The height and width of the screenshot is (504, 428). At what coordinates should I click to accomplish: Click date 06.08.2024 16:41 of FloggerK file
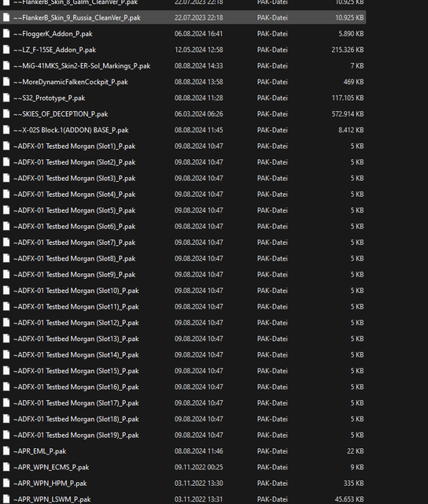point(199,34)
